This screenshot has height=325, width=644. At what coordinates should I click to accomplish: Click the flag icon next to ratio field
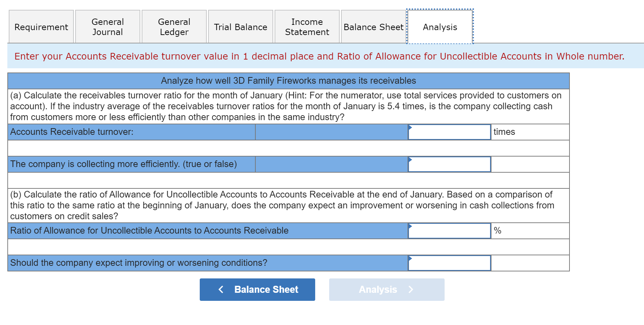410,227
